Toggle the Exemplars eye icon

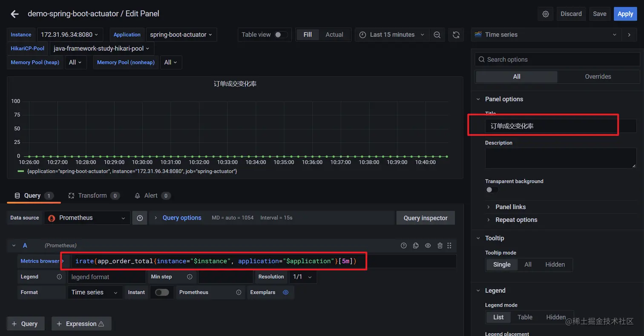tap(286, 292)
